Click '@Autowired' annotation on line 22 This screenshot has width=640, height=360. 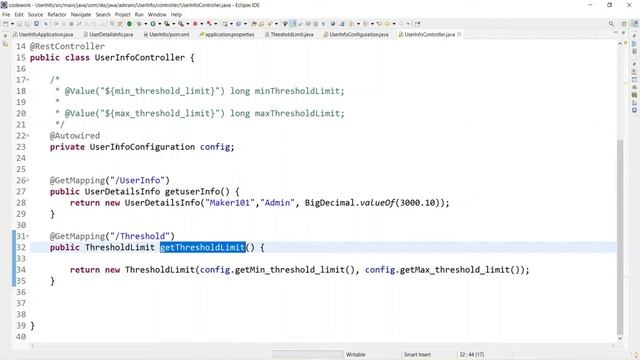tap(75, 136)
